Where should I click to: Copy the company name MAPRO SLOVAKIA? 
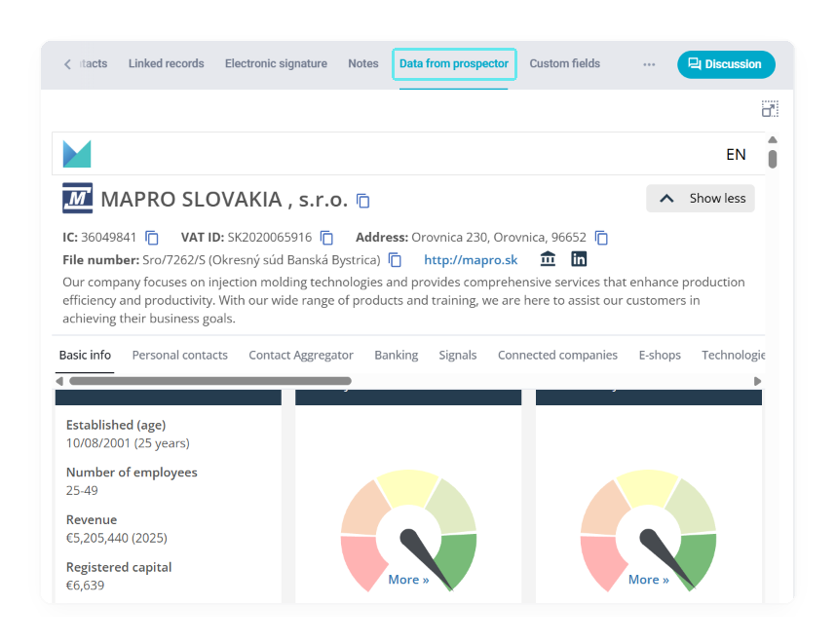tap(363, 201)
